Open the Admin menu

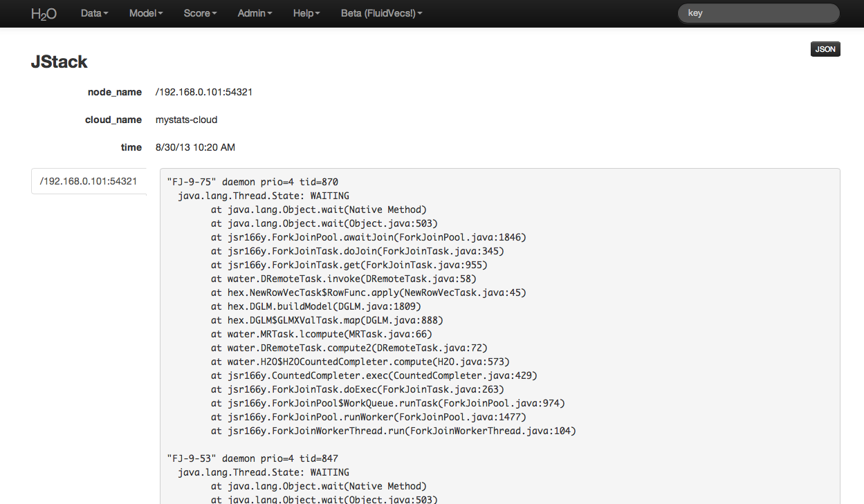250,13
